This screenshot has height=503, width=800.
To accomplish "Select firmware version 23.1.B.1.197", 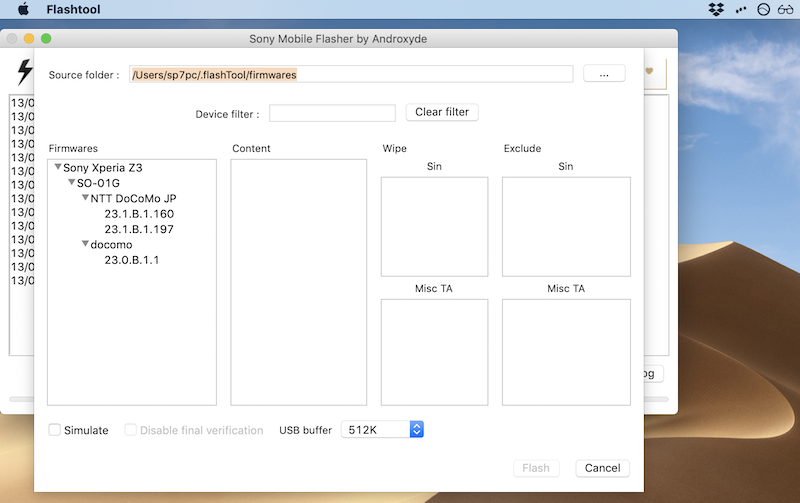I will coord(139,229).
